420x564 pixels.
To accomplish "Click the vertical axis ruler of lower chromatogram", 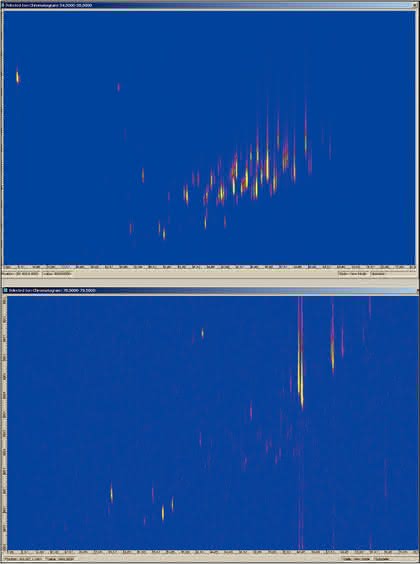I will tap(5, 423).
